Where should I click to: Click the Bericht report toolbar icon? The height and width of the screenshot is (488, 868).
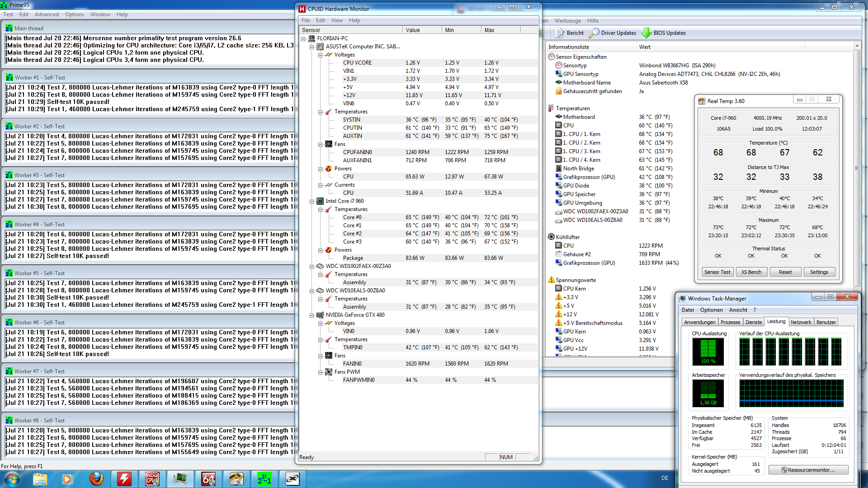coord(560,33)
